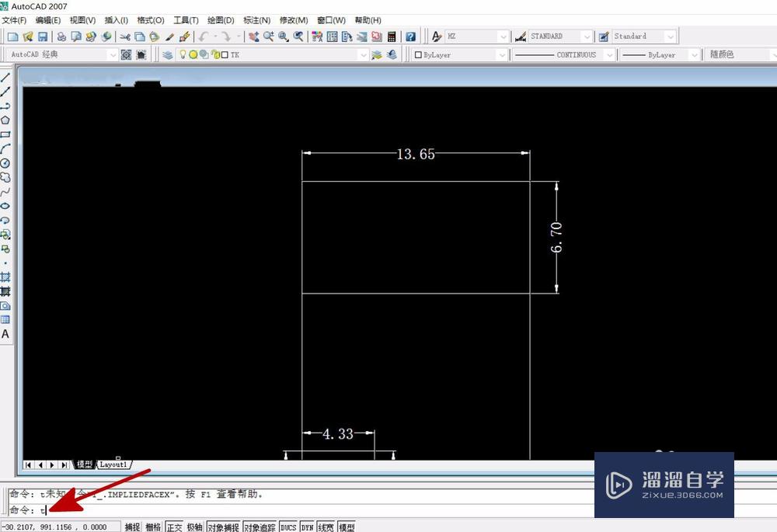777x532 pixels.
Task: Toggle DUCS in status bar
Action: pos(288,527)
